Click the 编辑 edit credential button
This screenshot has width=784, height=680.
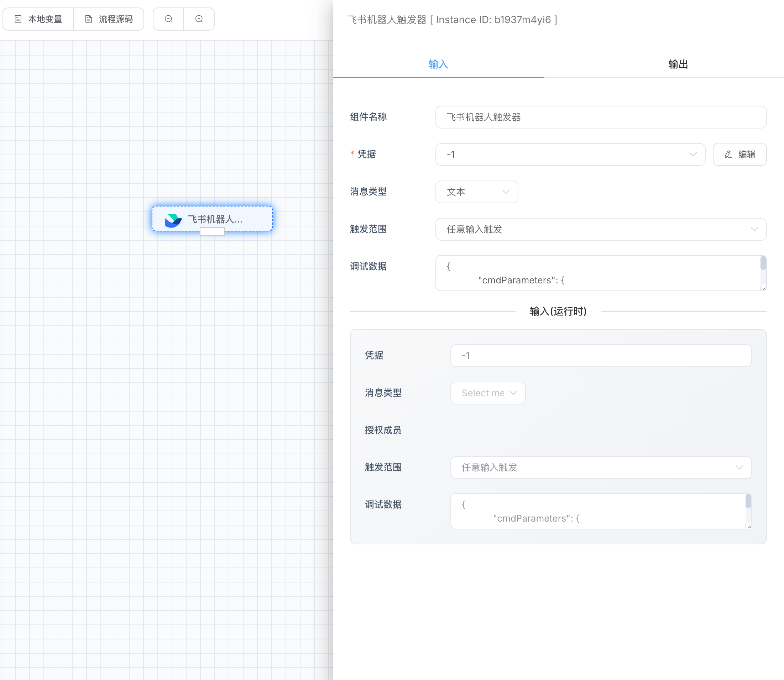[x=739, y=155]
